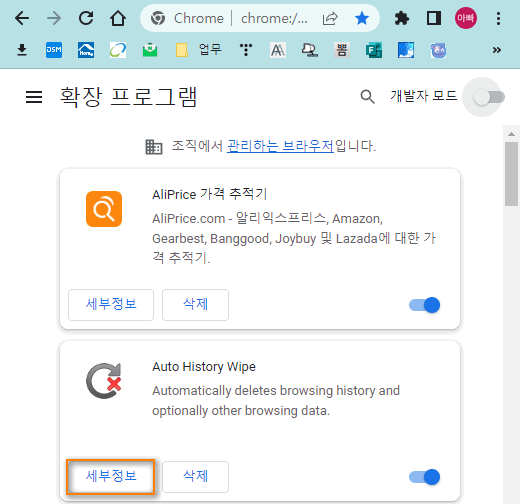Open 세부정보 for Auto History Wipe

111,477
